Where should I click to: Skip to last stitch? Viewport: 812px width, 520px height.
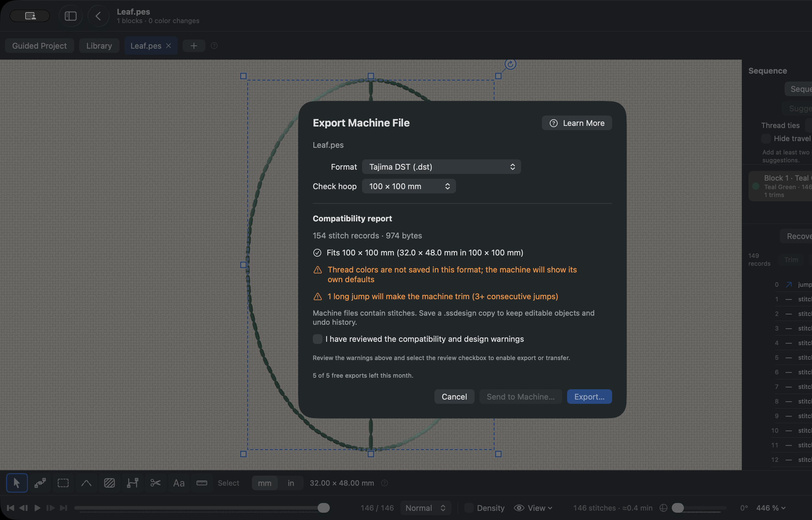tap(63, 508)
